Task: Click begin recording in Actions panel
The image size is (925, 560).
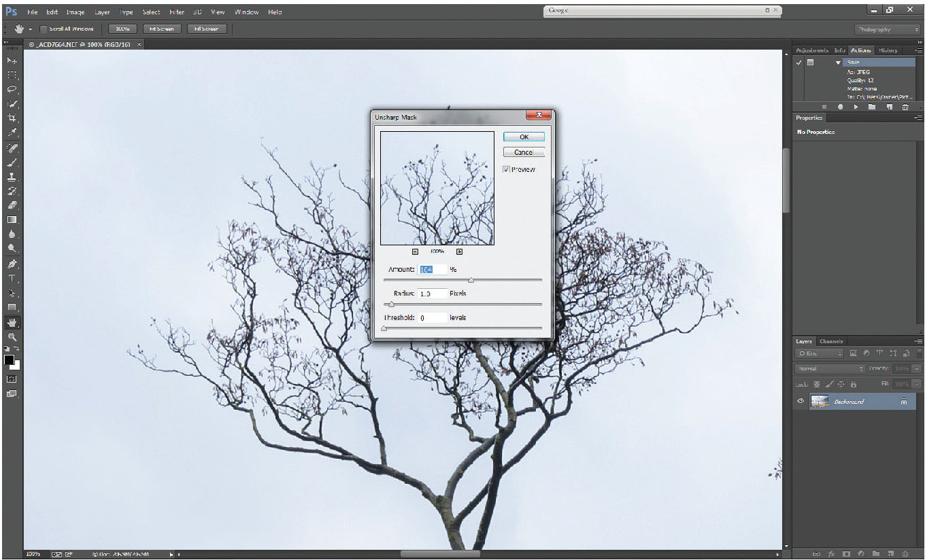Action: point(841,107)
